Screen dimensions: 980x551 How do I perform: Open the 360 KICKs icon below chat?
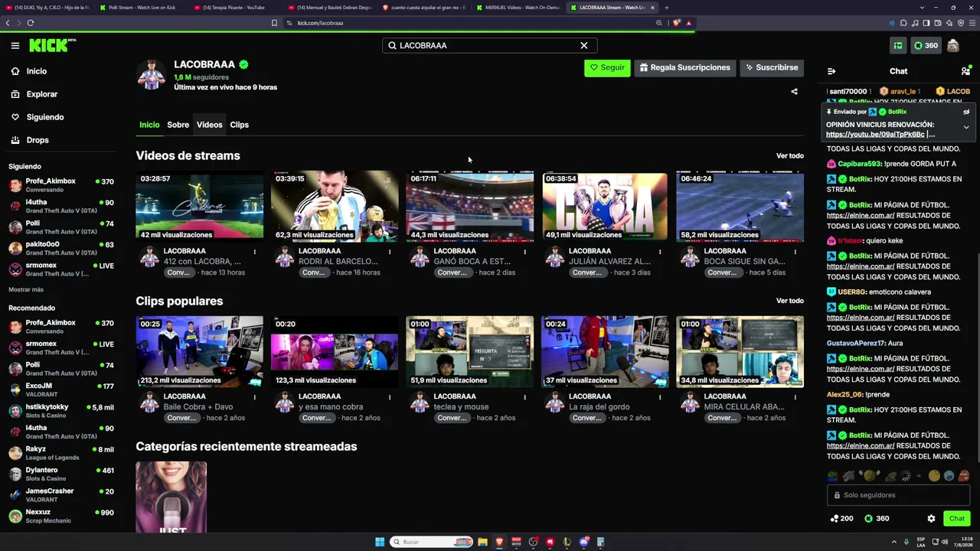click(877, 519)
